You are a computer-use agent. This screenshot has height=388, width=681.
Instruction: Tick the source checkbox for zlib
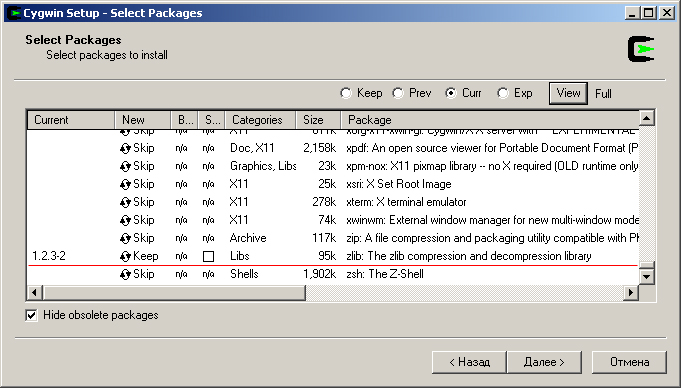click(208, 256)
